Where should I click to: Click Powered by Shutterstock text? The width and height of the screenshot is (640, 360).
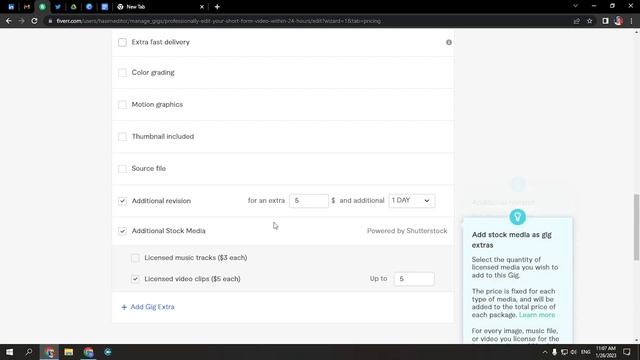407,231
